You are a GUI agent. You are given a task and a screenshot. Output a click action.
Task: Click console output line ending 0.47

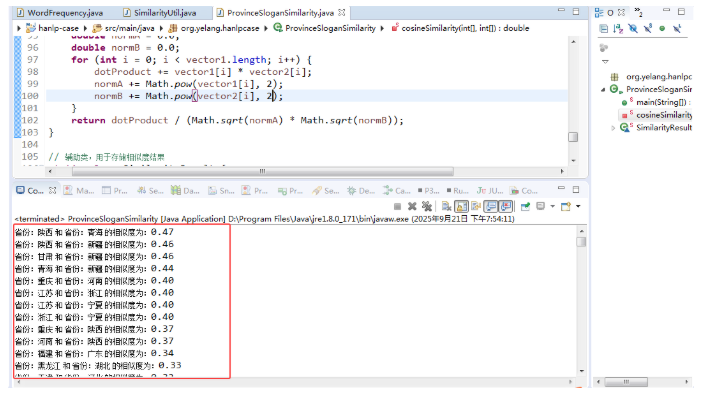[x=94, y=232]
